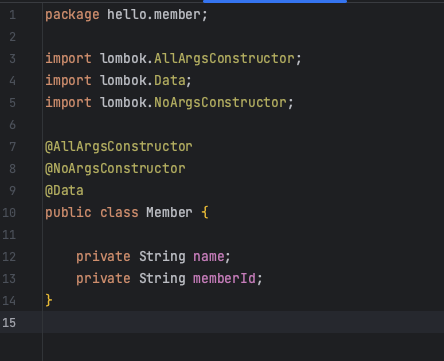Screen dimensions: 444x361
Task: Click the Member class name
Action: tap(169, 213)
